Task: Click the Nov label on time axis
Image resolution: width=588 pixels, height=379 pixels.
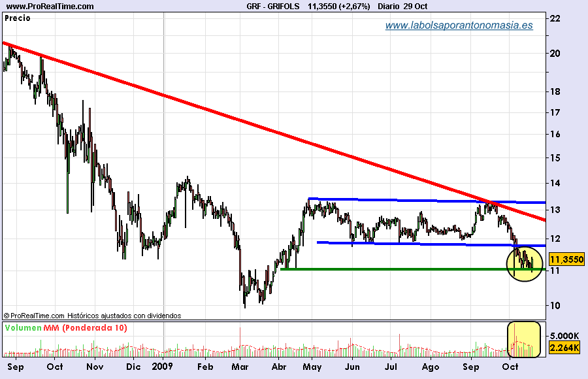Action: [x=95, y=367]
